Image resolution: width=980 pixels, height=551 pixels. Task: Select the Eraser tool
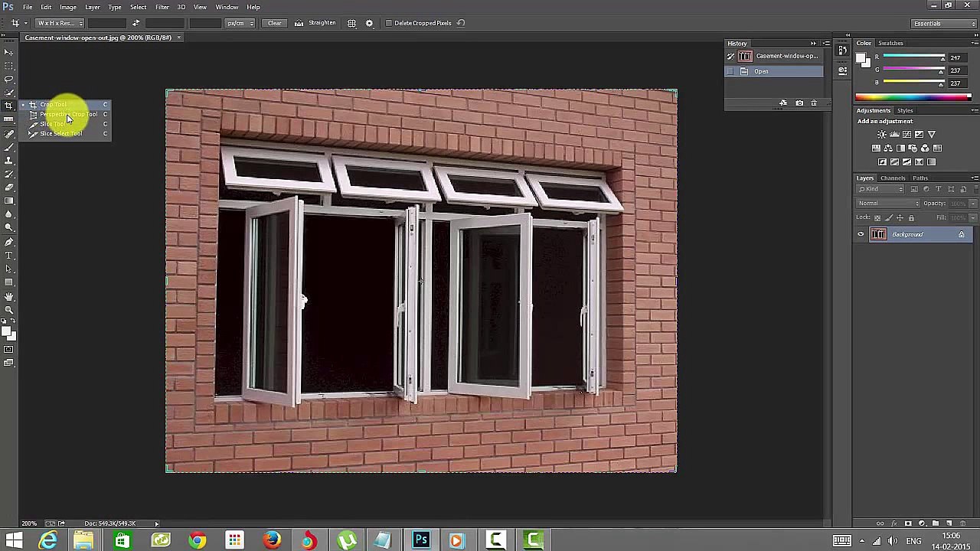click(x=8, y=187)
